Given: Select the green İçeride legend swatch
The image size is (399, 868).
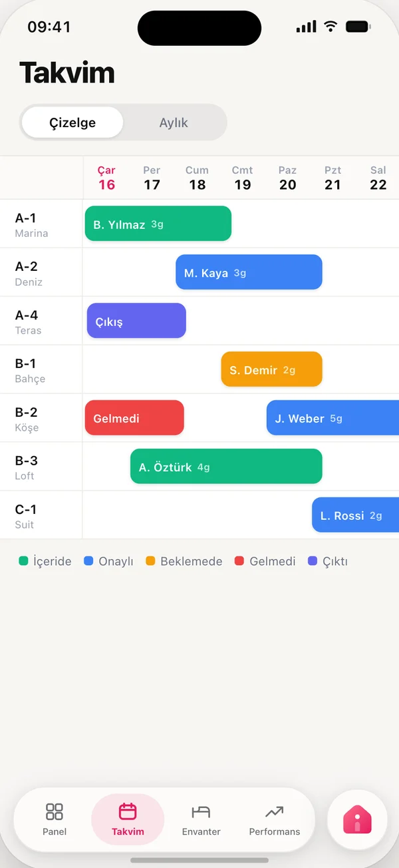Looking at the screenshot, I should tap(23, 561).
